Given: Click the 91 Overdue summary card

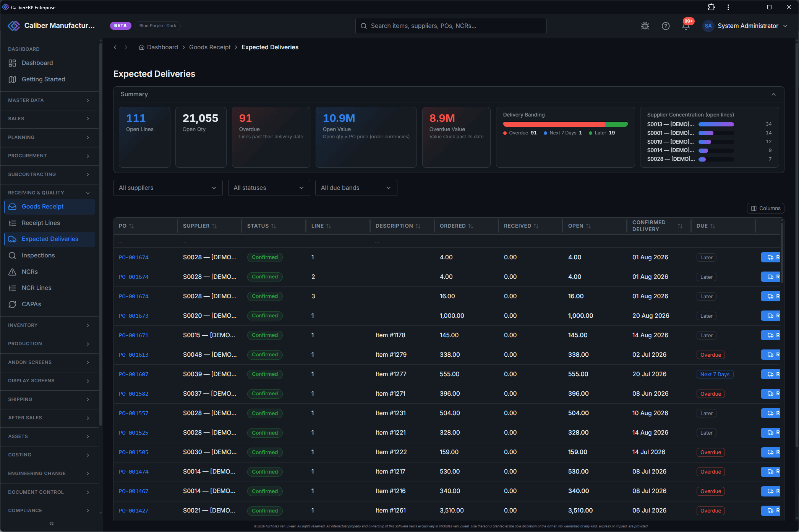Looking at the screenshot, I should [271, 137].
